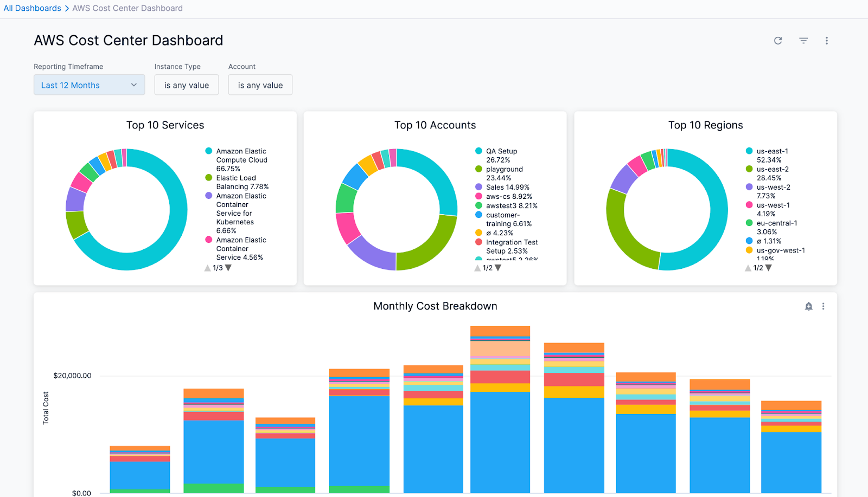The image size is (868, 497).
Task: Toggle playground legend entry
Action: click(499, 173)
